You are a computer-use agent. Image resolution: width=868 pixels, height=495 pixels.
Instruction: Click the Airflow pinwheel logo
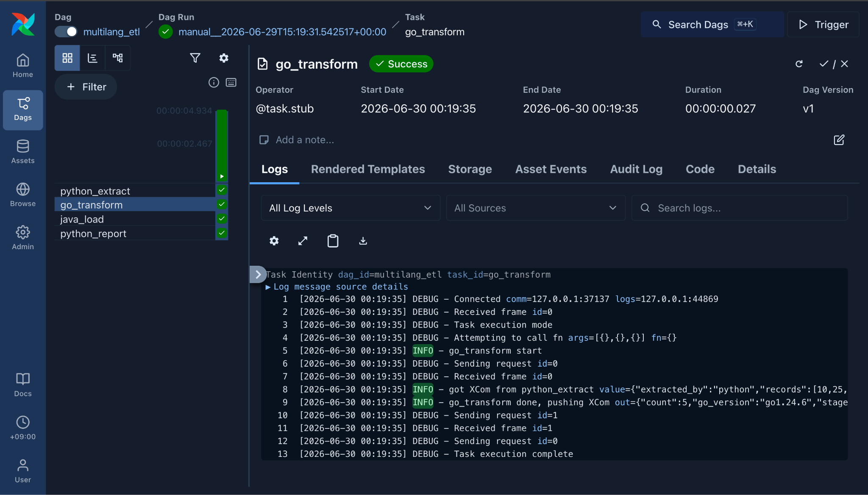pyautogui.click(x=23, y=24)
